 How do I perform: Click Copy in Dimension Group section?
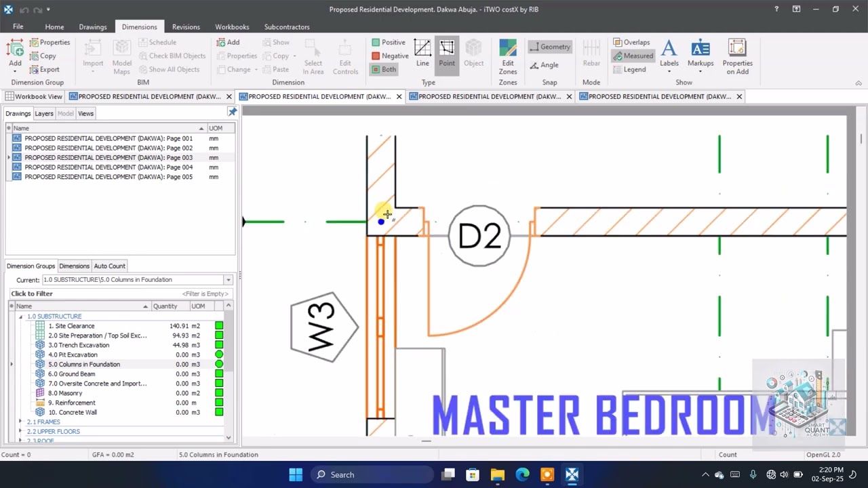tap(43, 56)
